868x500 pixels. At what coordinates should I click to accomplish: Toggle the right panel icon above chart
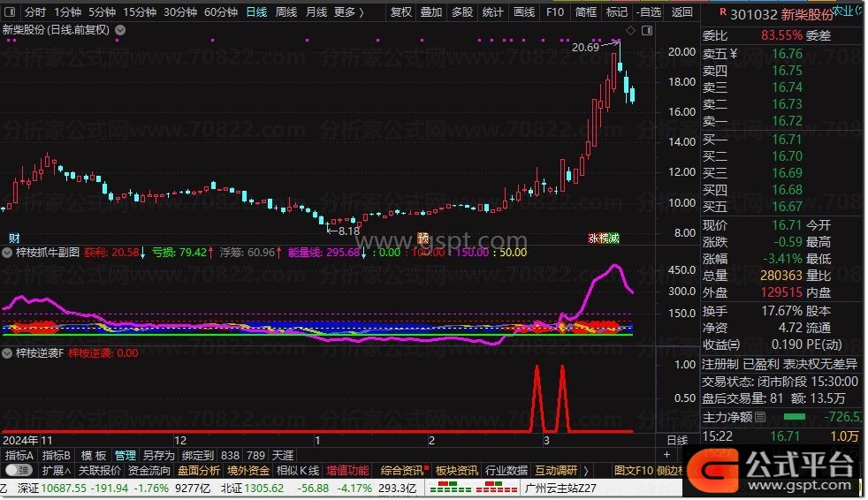646,30
